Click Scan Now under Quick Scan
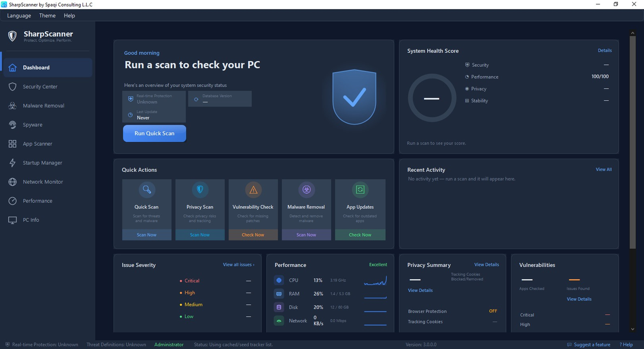The image size is (644, 349). 147,235
